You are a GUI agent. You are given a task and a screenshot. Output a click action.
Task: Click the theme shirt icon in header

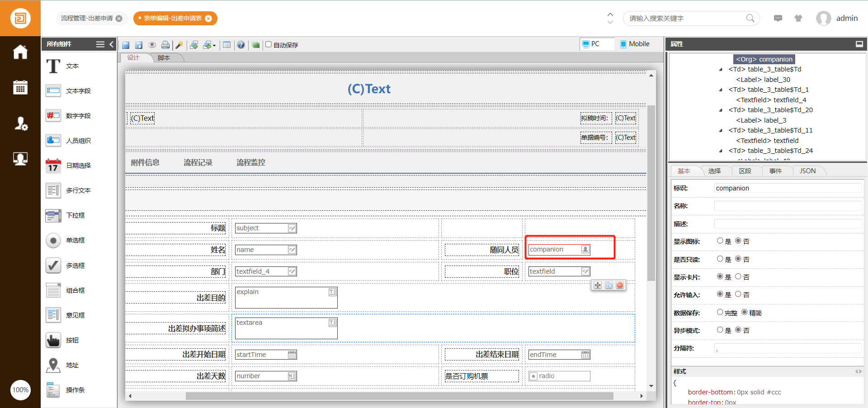798,18
